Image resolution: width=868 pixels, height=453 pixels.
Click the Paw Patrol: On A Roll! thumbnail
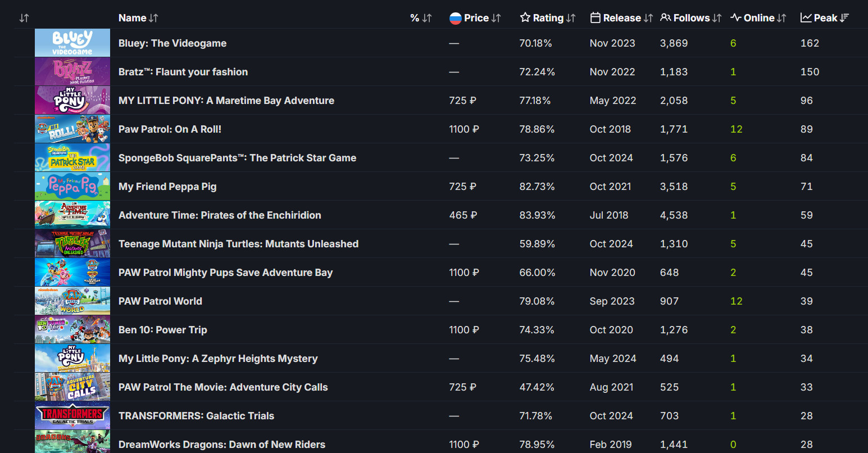(72, 129)
